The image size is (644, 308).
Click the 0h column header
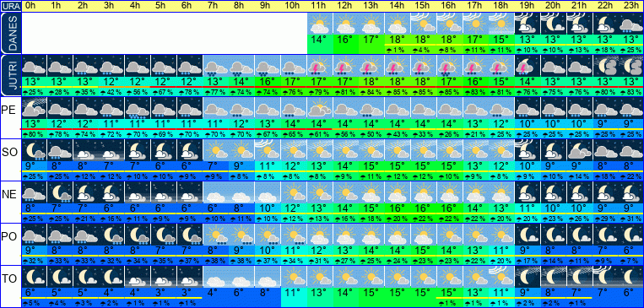pos(30,6)
